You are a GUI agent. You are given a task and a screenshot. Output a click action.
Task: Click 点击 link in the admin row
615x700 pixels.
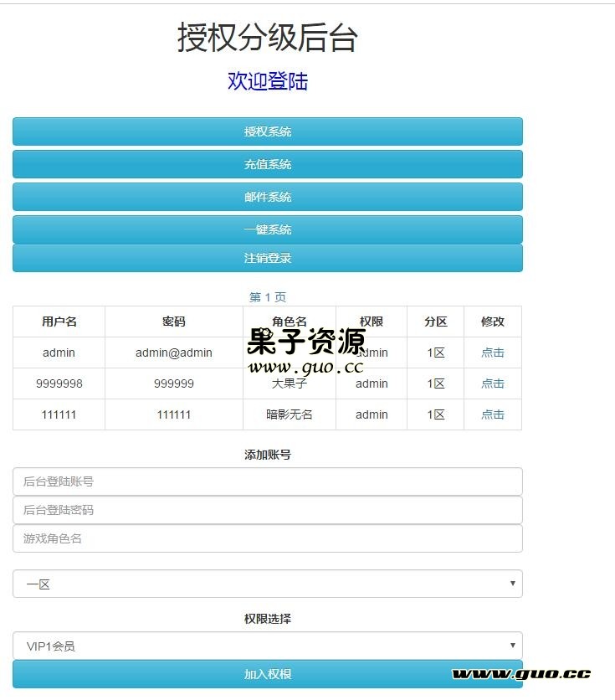tap(492, 353)
